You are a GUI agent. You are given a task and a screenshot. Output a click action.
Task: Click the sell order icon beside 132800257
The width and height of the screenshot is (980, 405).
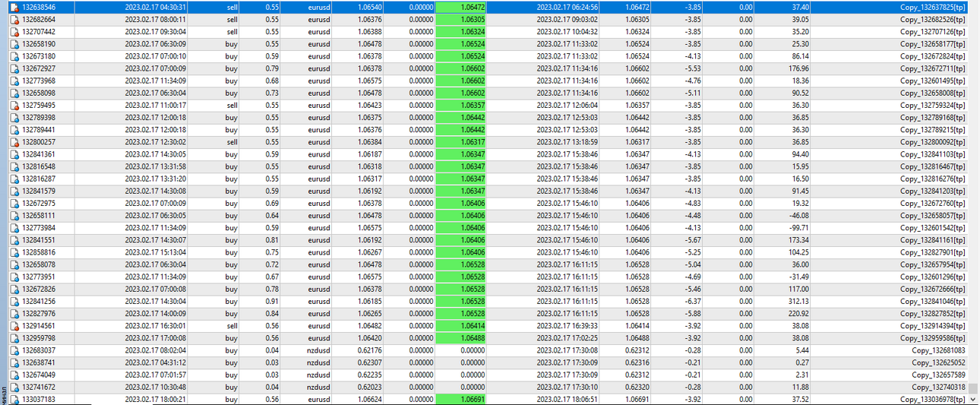14,142
